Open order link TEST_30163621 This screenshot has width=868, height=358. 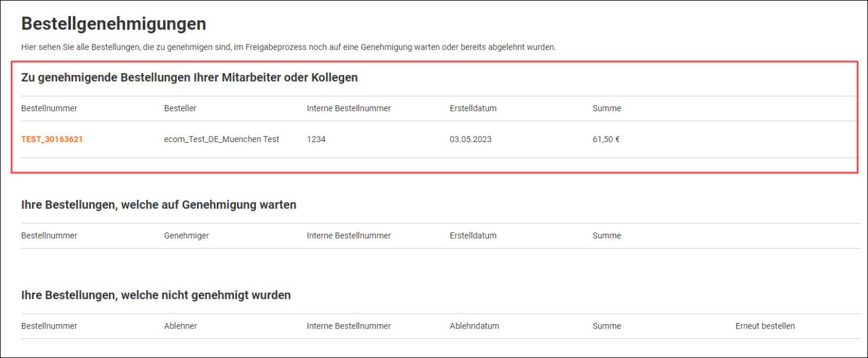pos(52,140)
